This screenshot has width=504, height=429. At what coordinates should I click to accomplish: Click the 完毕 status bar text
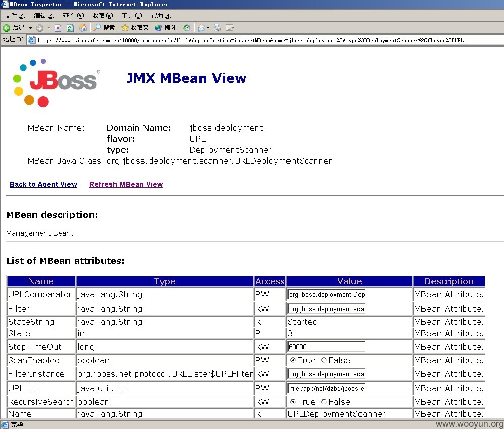tap(17, 425)
